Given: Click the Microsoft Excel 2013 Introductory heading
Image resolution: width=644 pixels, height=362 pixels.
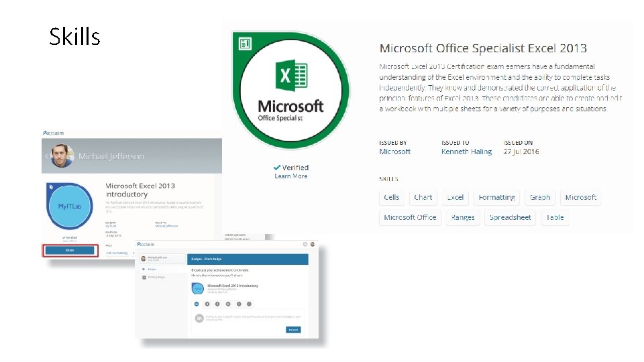Looking at the screenshot, I should click(x=140, y=190).
